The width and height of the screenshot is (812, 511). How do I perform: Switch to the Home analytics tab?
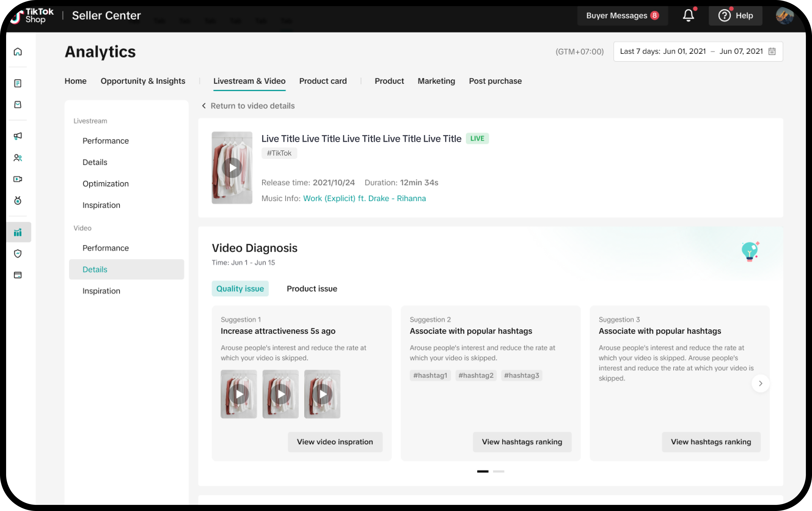coord(75,81)
